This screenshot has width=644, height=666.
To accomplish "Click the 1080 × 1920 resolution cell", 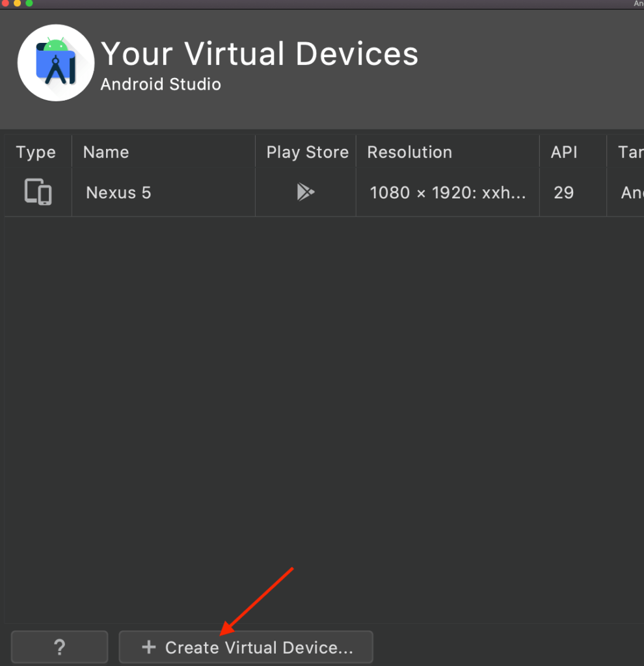I will click(x=448, y=193).
